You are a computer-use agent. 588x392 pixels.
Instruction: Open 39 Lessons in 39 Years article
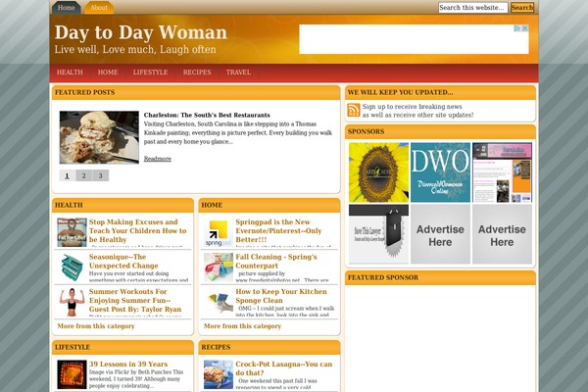coord(128,365)
